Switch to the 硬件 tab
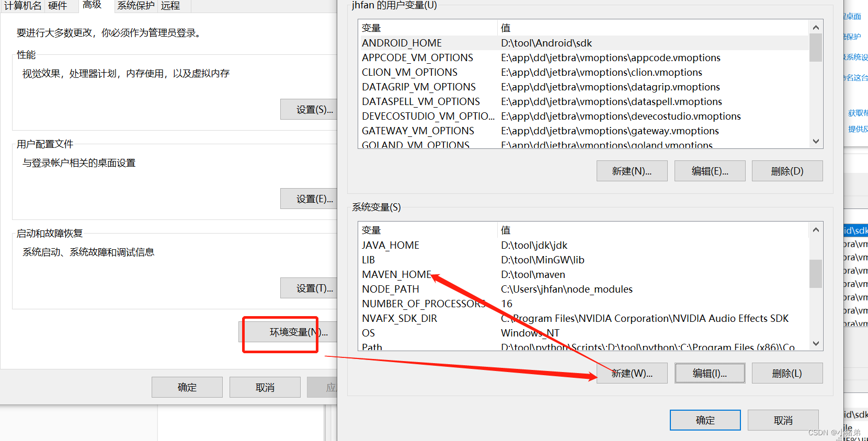868x441 pixels. pyautogui.click(x=58, y=6)
